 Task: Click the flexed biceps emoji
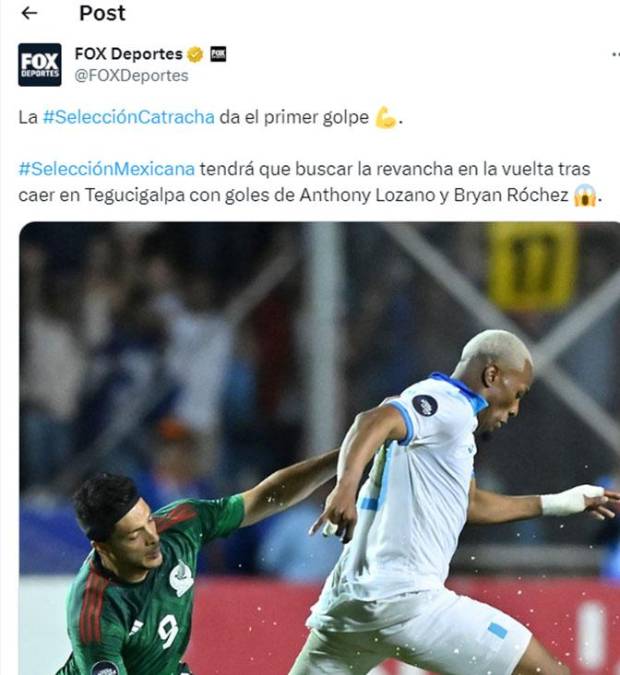(x=385, y=118)
